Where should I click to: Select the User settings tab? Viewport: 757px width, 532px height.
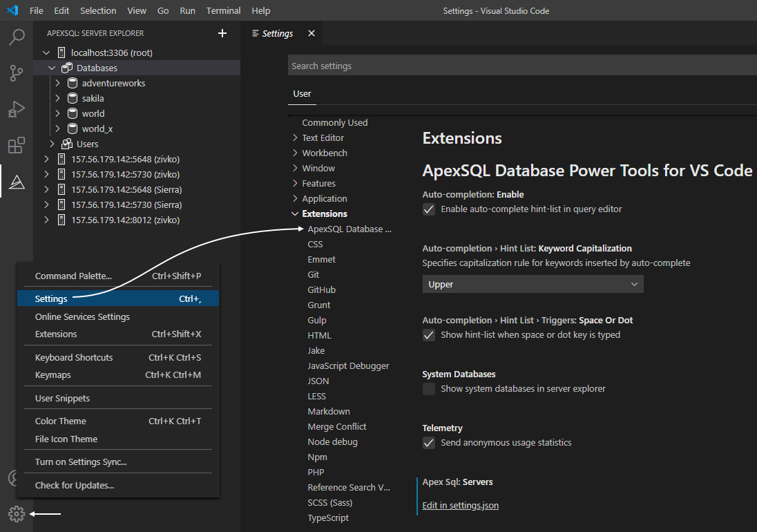point(303,94)
